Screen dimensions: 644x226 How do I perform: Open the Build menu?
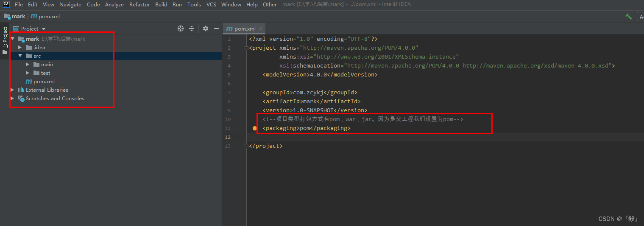pos(161,5)
